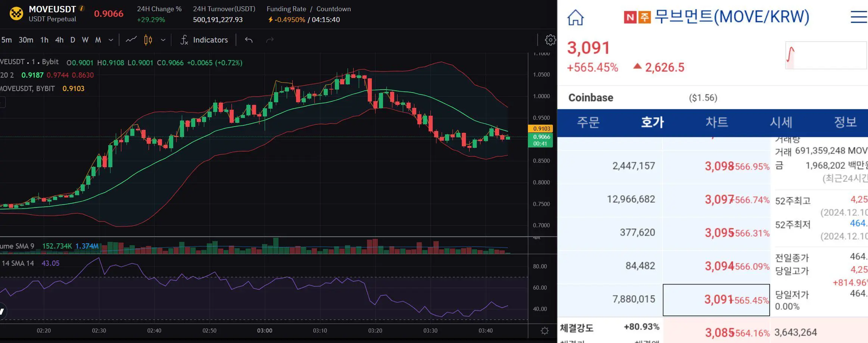
Task: Collapse the legend toggle under the MOVEUSDT legend
Action: 2,102
